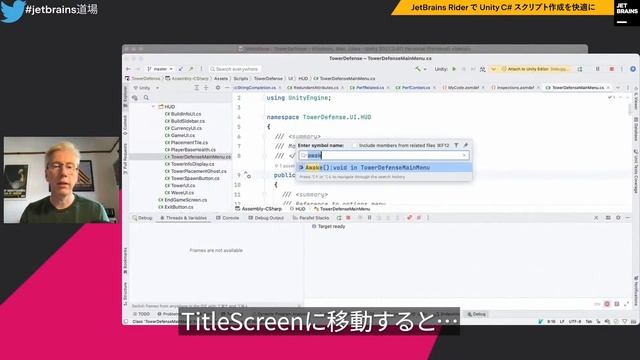This screenshot has width=640, height=360.
Task: Click the LF line separator status entry
Action: click(x=562, y=321)
